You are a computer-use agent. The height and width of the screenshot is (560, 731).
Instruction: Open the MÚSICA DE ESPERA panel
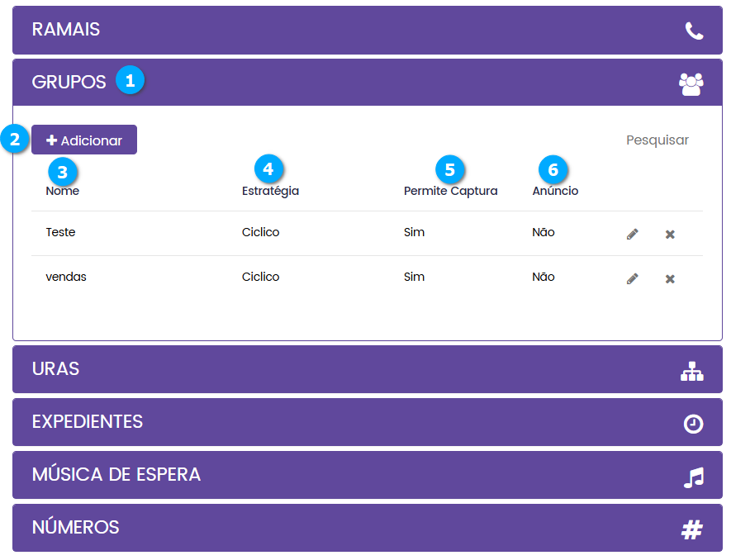pos(116,475)
